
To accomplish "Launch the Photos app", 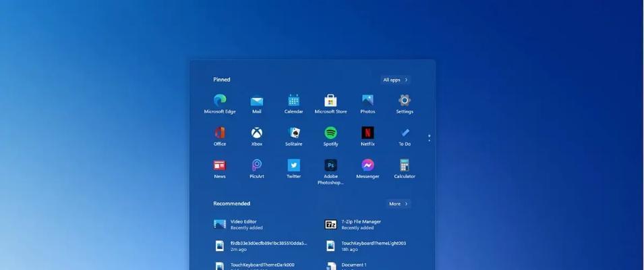I will coord(368,104).
